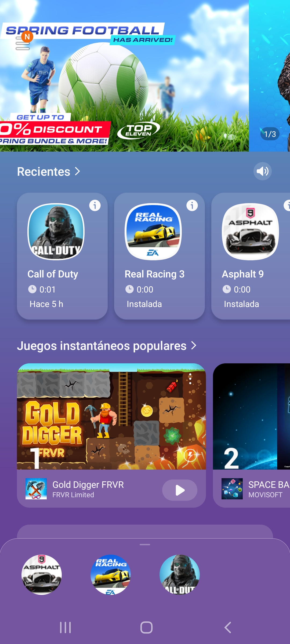Open the Real Racing 3 game card
The width and height of the screenshot is (290, 644).
(160, 256)
